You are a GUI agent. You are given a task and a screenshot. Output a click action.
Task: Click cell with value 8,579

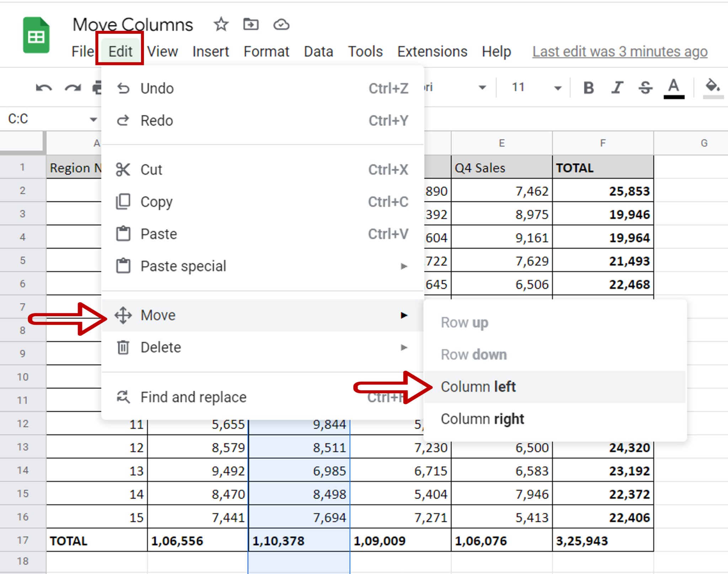[198, 447]
